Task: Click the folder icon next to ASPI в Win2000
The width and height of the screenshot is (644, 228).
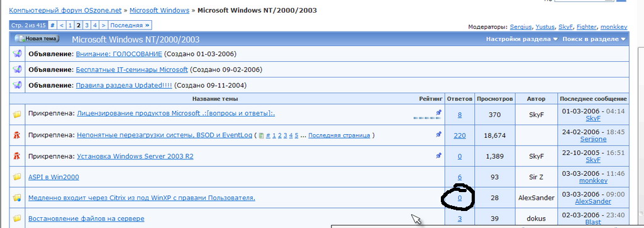Action: (x=17, y=177)
